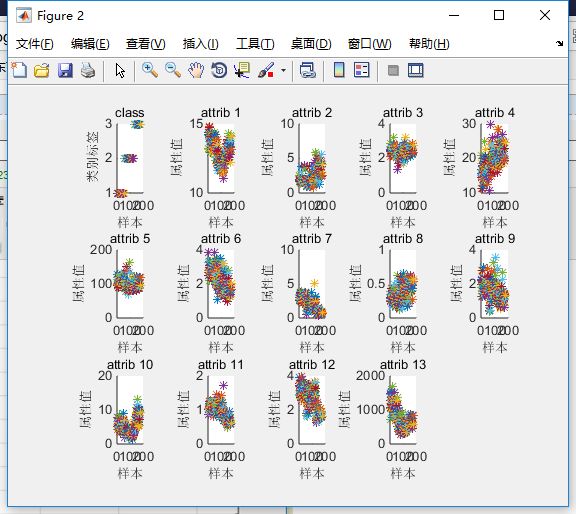Click the MATLAB logo in title bar

[24, 15]
